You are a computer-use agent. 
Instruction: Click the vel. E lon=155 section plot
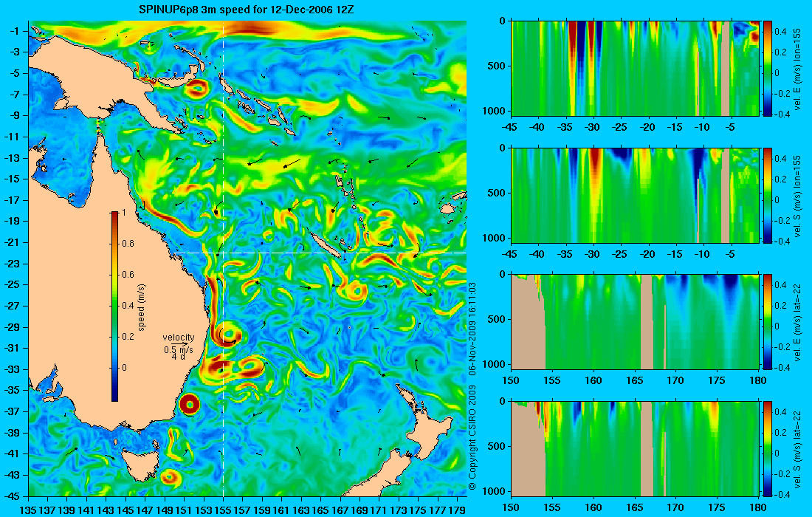click(635, 69)
